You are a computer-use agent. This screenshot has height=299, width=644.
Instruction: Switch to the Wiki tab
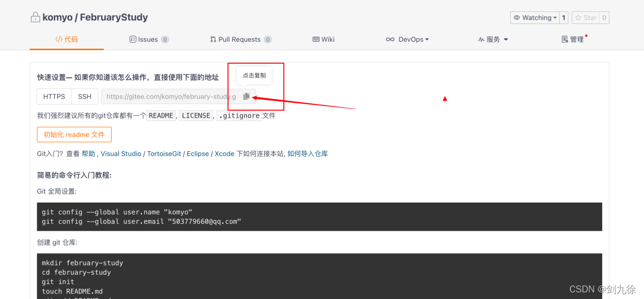[x=324, y=39]
